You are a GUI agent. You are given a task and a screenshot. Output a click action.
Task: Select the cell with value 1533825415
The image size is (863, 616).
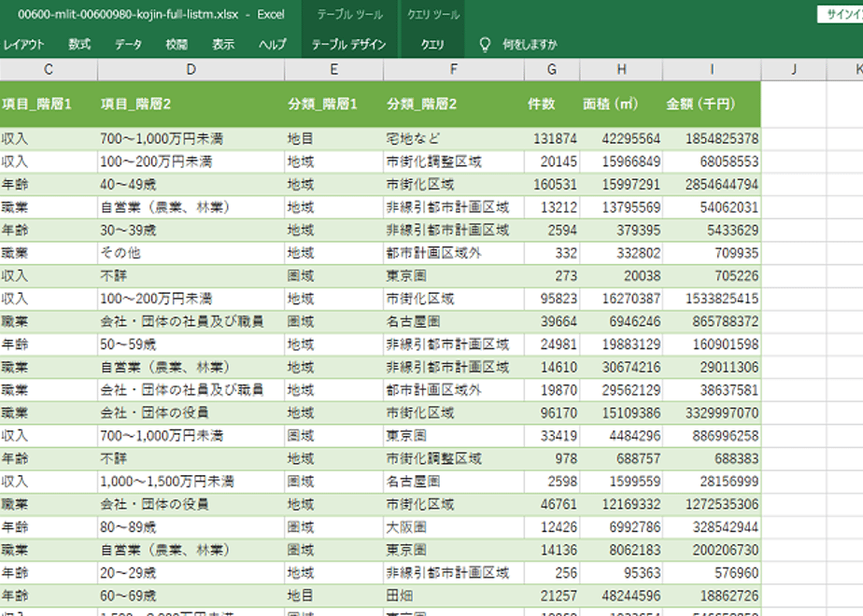pos(713,299)
